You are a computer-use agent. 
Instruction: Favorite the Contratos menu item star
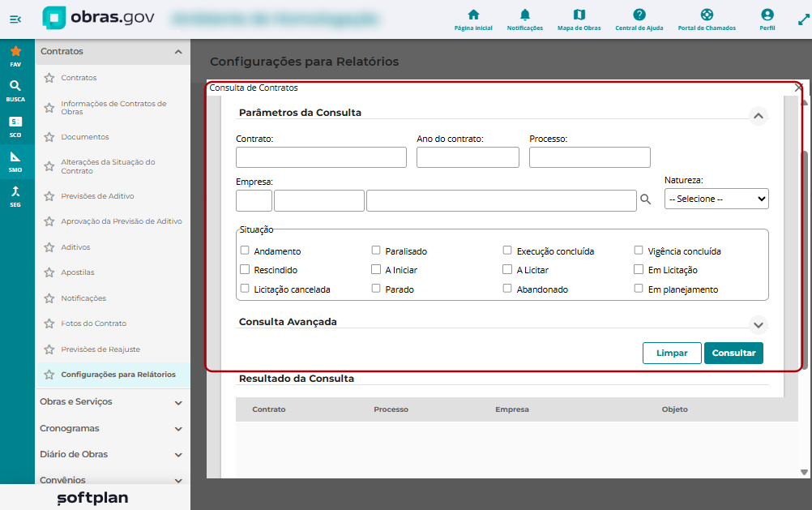[x=49, y=78]
